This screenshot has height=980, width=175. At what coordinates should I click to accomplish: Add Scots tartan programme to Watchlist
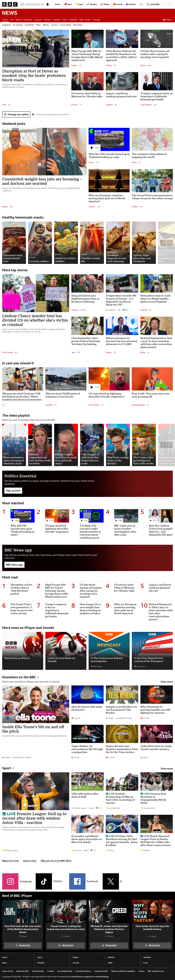tap(152, 945)
